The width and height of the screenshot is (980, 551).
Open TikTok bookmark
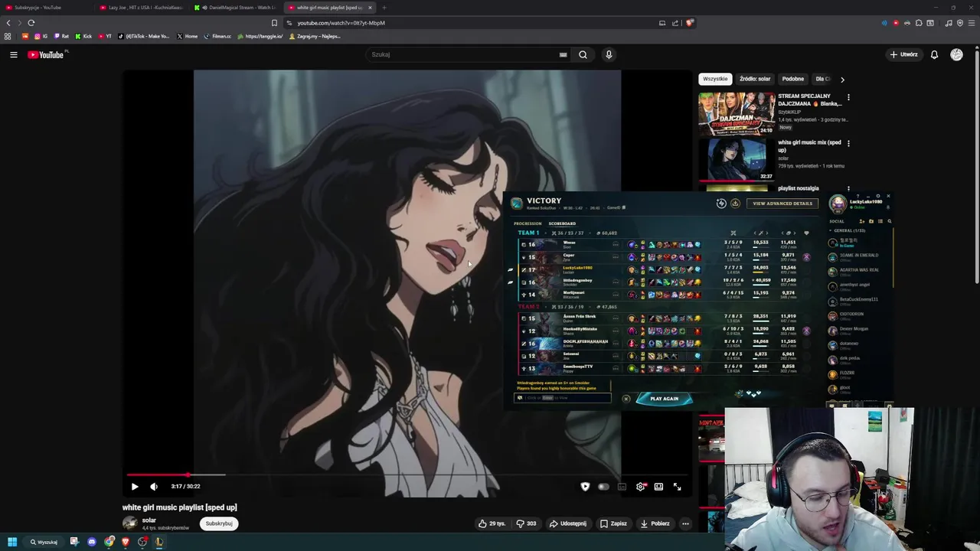point(143,36)
